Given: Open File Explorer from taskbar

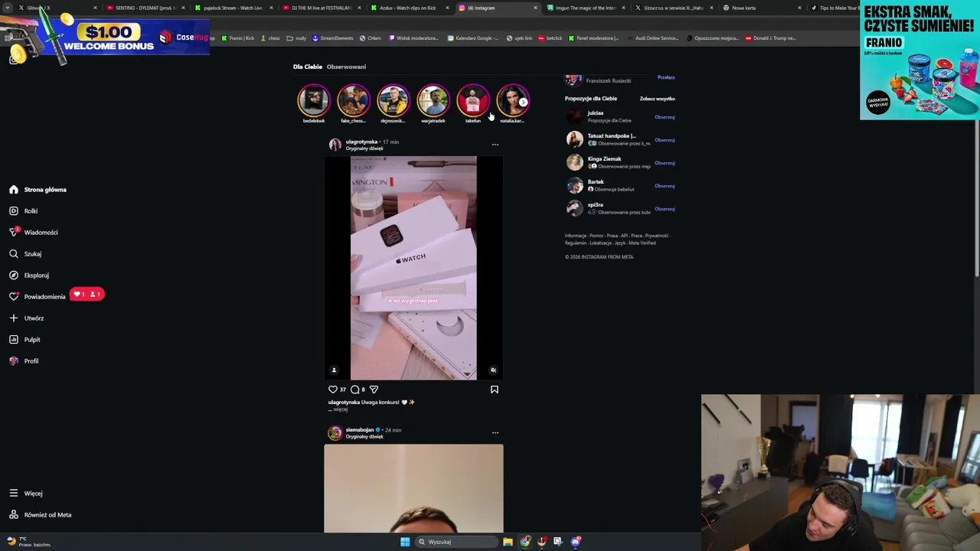Looking at the screenshot, I should [508, 542].
